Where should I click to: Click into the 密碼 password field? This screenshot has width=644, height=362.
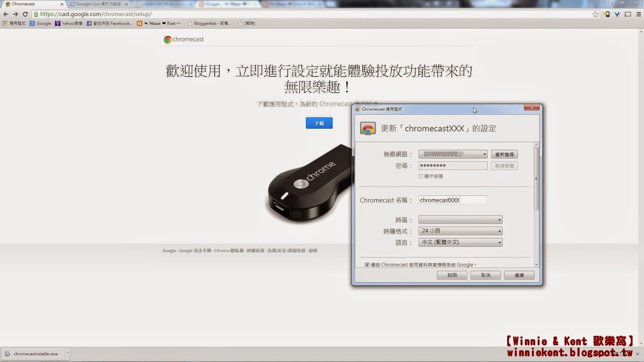453,166
